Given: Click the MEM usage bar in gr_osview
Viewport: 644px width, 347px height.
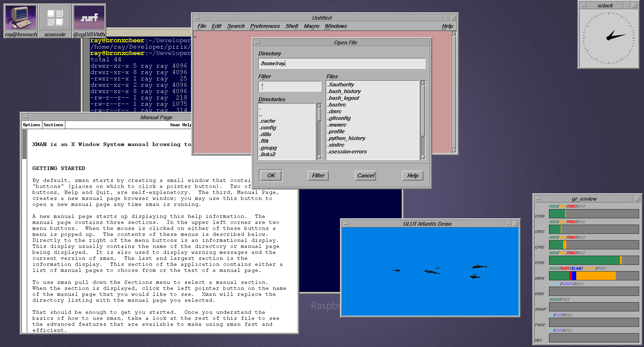Looking at the screenshot, I should click(594, 276).
